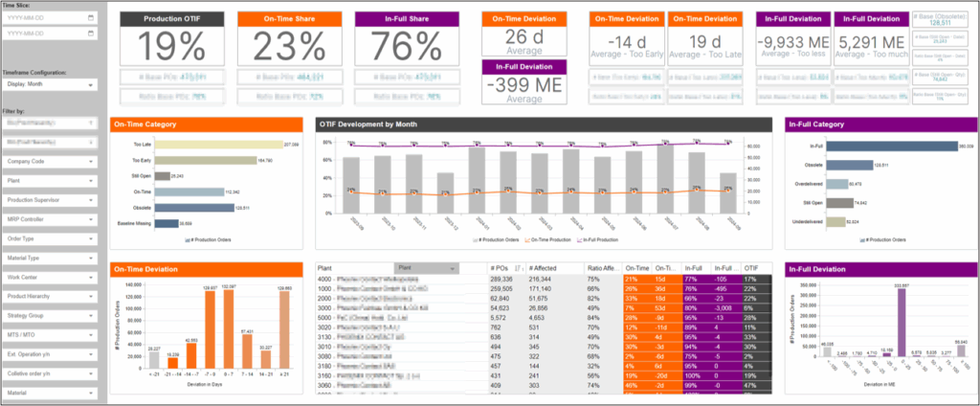Open the Company Code filter dropdown
980x406 pixels.
(91, 163)
